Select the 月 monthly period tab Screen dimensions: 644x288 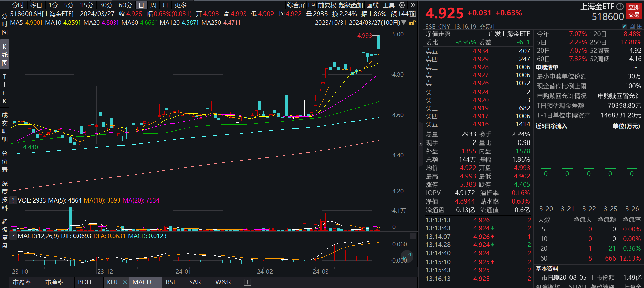165,5
